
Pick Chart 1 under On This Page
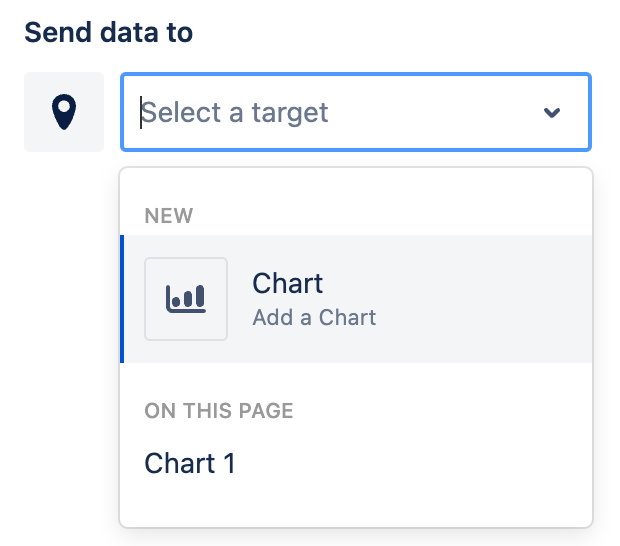tap(190, 464)
